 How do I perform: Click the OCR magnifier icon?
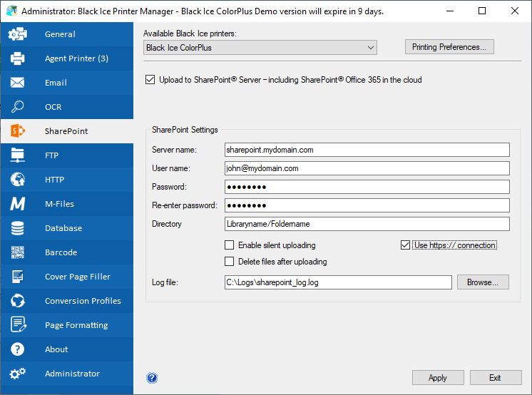pos(17,106)
